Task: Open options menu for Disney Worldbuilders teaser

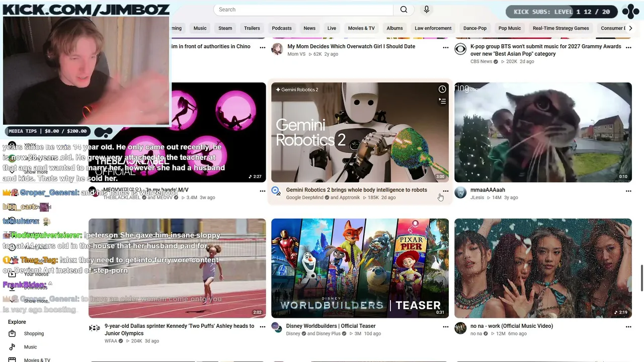Action: tap(445, 327)
